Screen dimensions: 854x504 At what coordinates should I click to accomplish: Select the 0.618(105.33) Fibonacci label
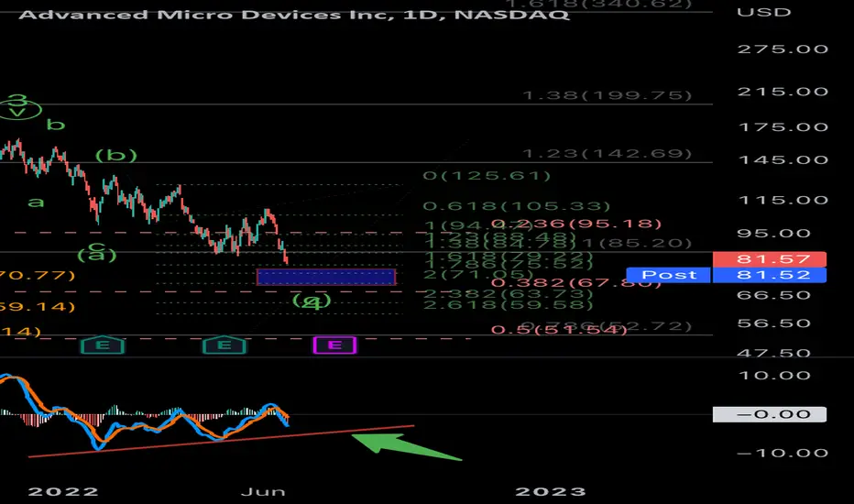516,206
